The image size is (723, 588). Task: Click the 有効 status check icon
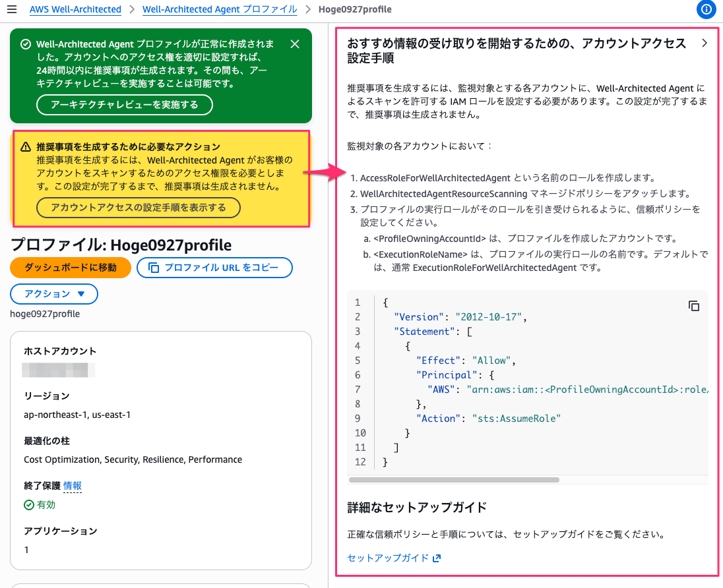click(29, 505)
